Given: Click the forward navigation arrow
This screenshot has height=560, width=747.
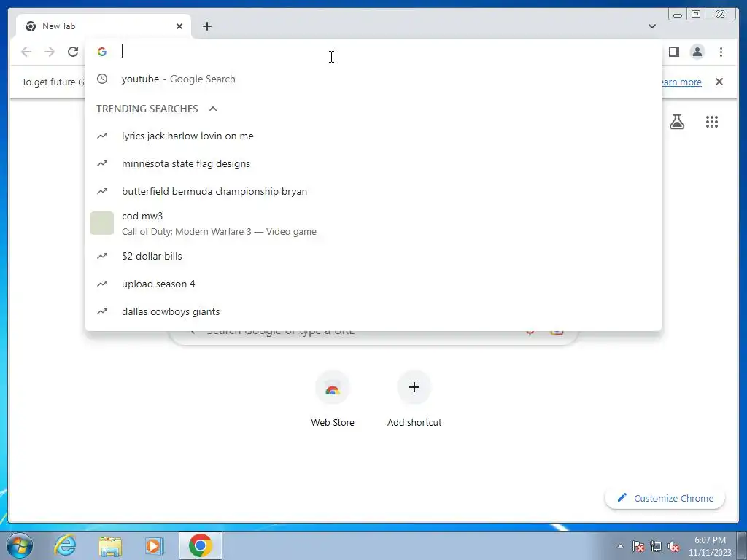Looking at the screenshot, I should tap(50, 52).
